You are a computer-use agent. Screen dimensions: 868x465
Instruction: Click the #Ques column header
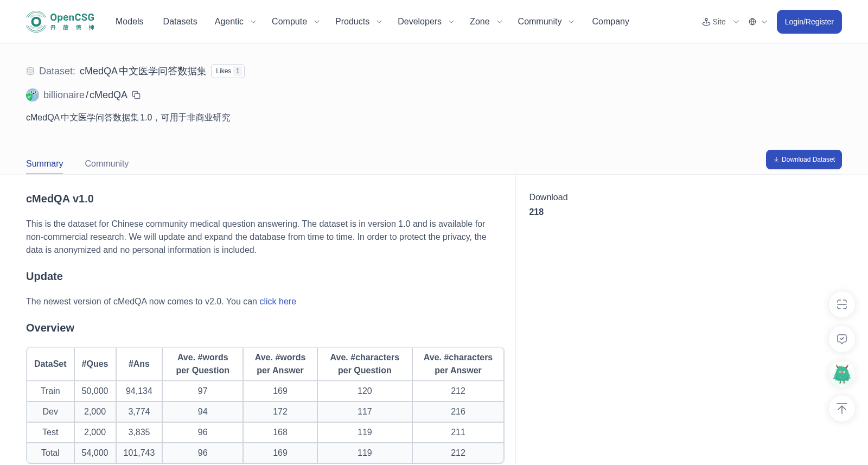click(x=95, y=364)
